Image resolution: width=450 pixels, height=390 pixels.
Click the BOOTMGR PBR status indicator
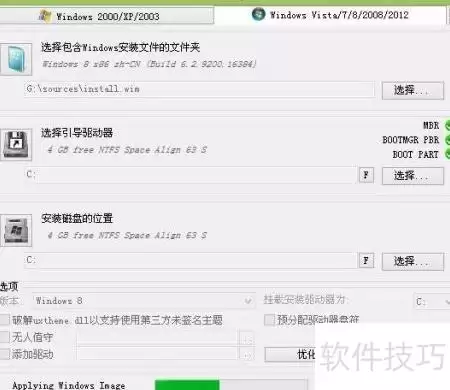point(447,140)
